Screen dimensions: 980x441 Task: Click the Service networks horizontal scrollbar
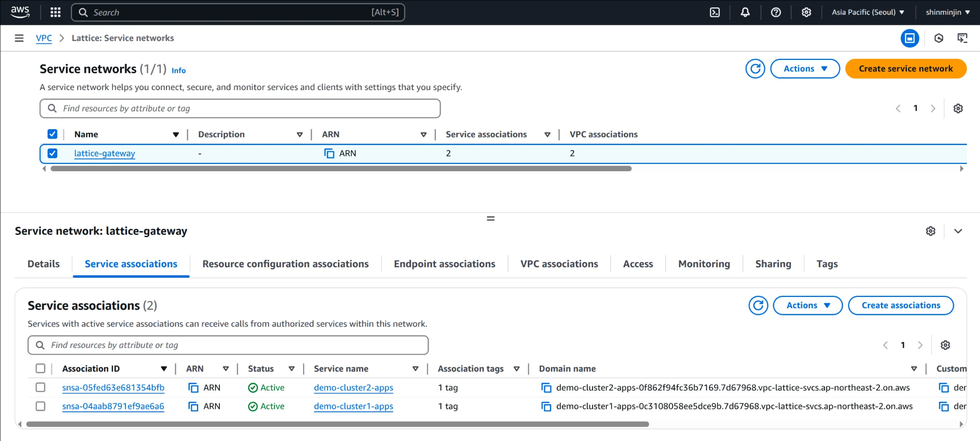point(341,169)
